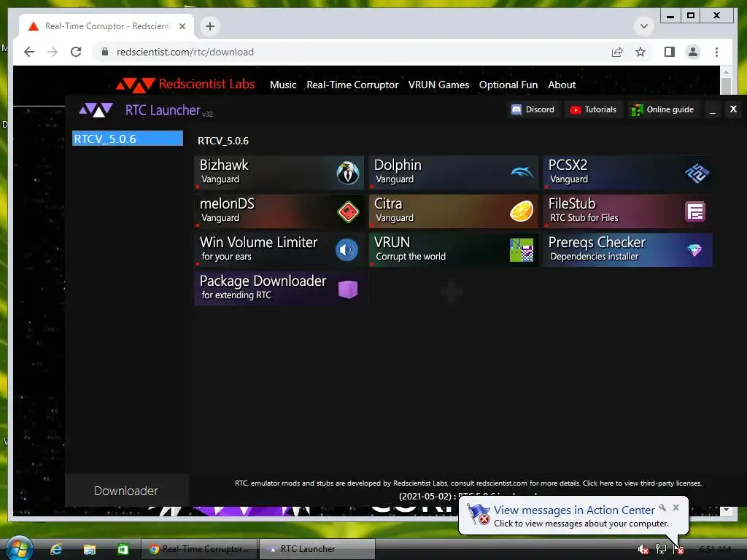747x560 pixels.
Task: Open Optional Fun website menu item
Action: point(508,85)
